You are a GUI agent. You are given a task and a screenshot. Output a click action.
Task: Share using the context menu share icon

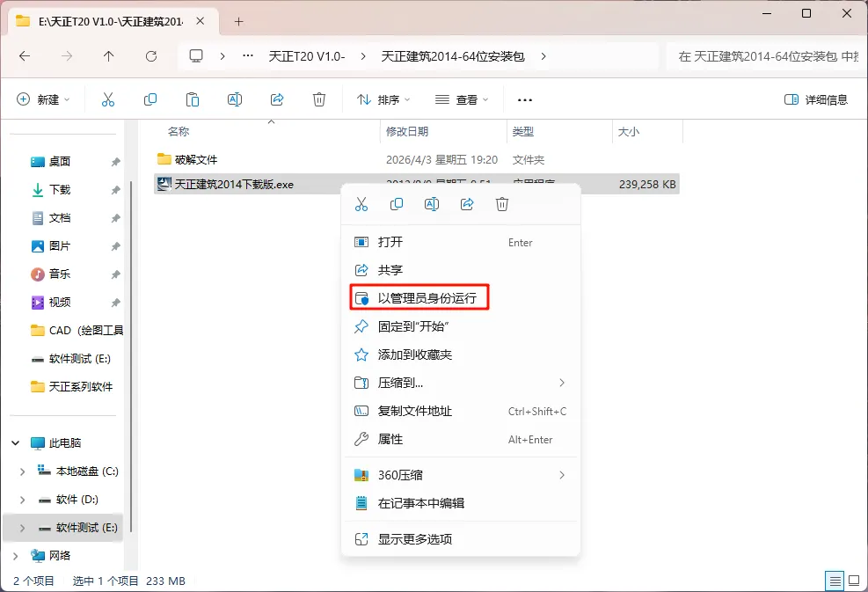[x=467, y=204]
